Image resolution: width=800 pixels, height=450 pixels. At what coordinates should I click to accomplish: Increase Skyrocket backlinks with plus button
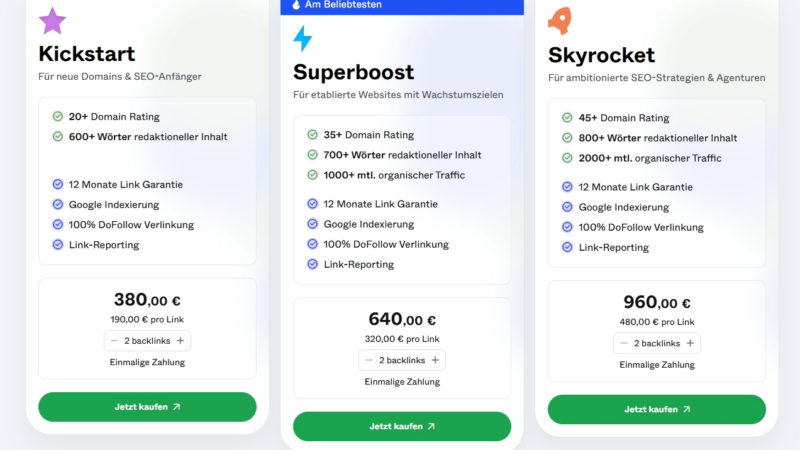coord(690,343)
